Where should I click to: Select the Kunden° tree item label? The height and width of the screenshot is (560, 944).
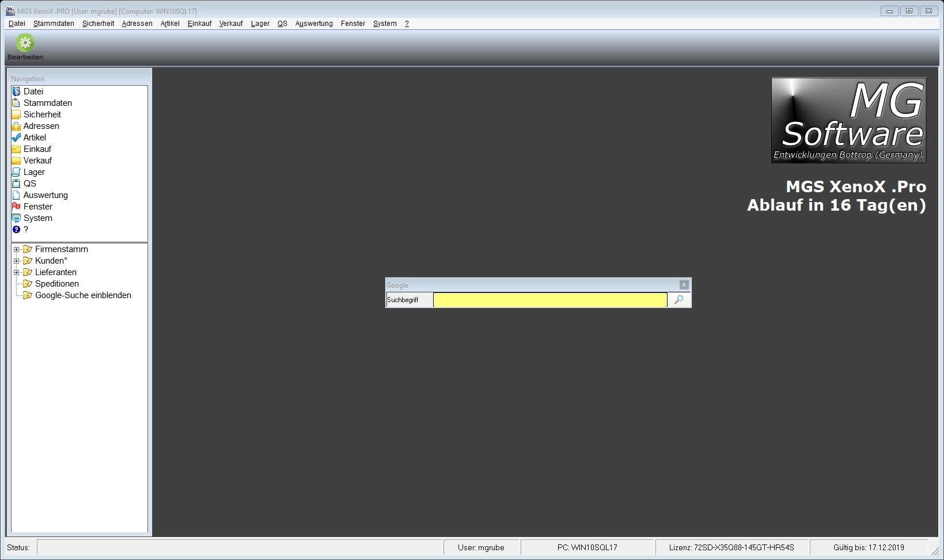tap(51, 261)
